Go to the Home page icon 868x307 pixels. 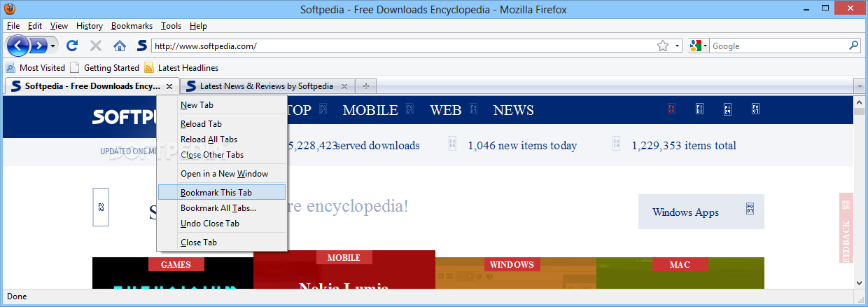pyautogui.click(x=120, y=46)
